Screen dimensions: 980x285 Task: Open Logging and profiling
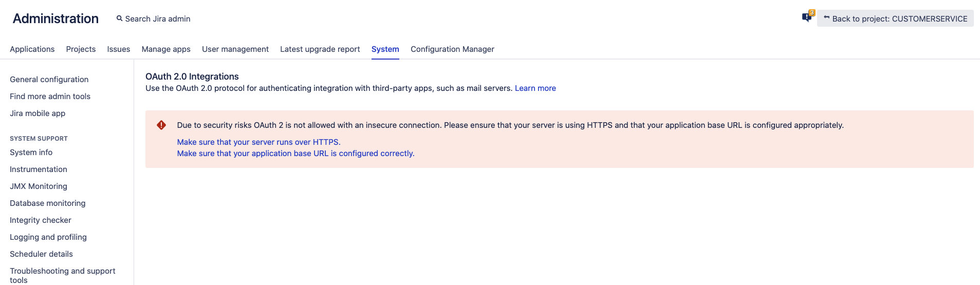[48, 237]
